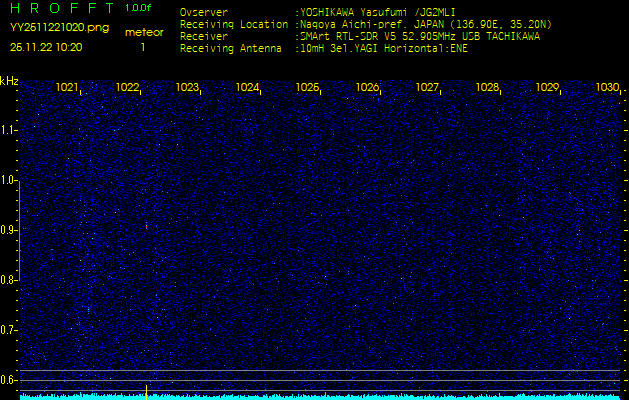Screen dimensions: 629x400
Task: Select the 1027 time marker
Action: [427, 88]
